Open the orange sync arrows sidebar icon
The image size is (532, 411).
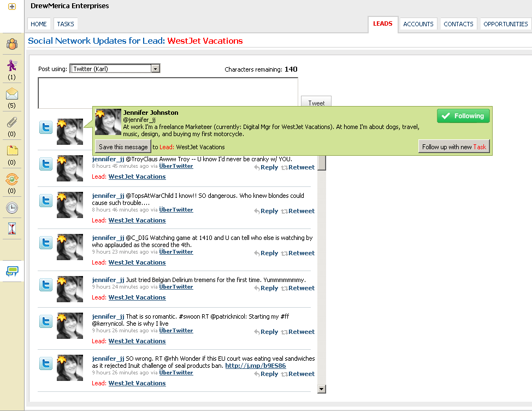[x=12, y=179]
